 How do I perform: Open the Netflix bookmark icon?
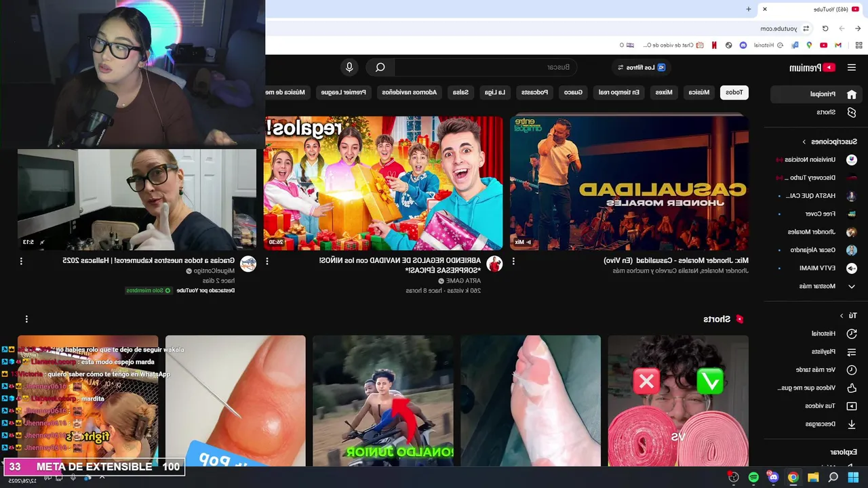tap(714, 45)
